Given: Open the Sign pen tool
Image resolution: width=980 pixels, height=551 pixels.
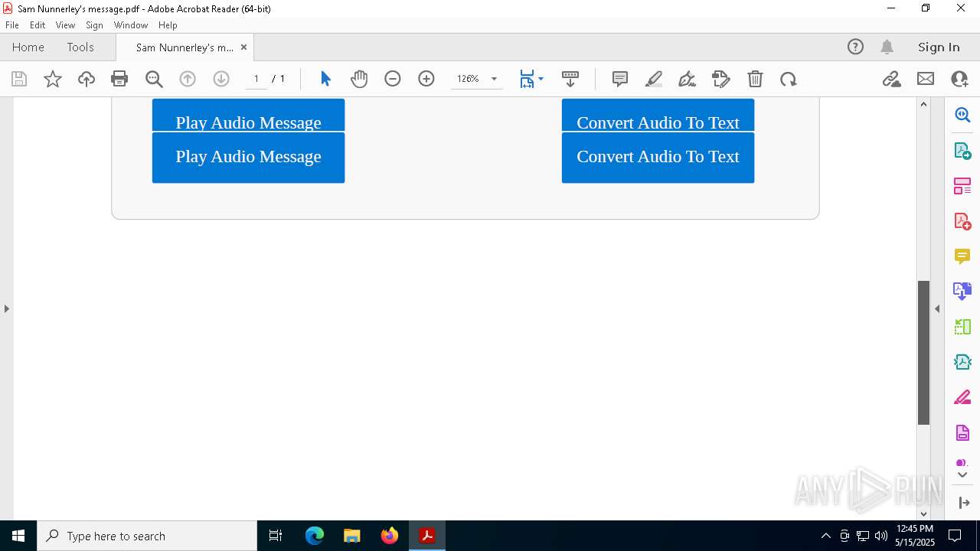Looking at the screenshot, I should click(x=688, y=79).
